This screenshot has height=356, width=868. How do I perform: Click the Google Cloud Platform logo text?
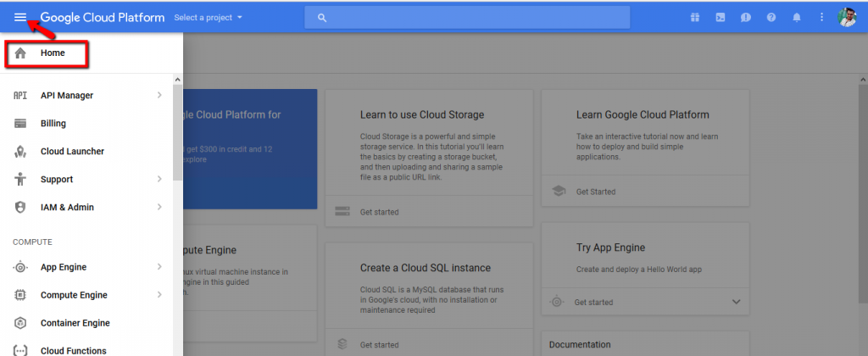pos(103,18)
